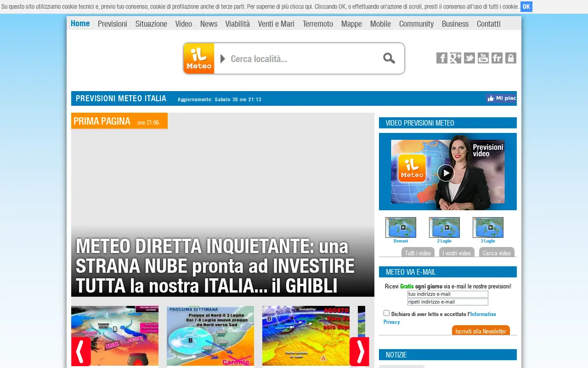This screenshot has height=368, width=588.
Task: Click the gray triangle beside search field
Action: click(223, 58)
